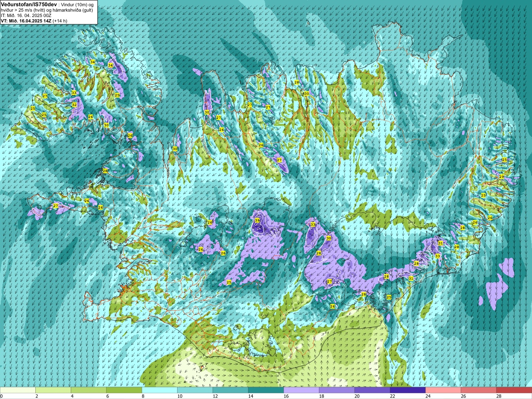Click the legend scale number '16'

pyautogui.click(x=286, y=396)
